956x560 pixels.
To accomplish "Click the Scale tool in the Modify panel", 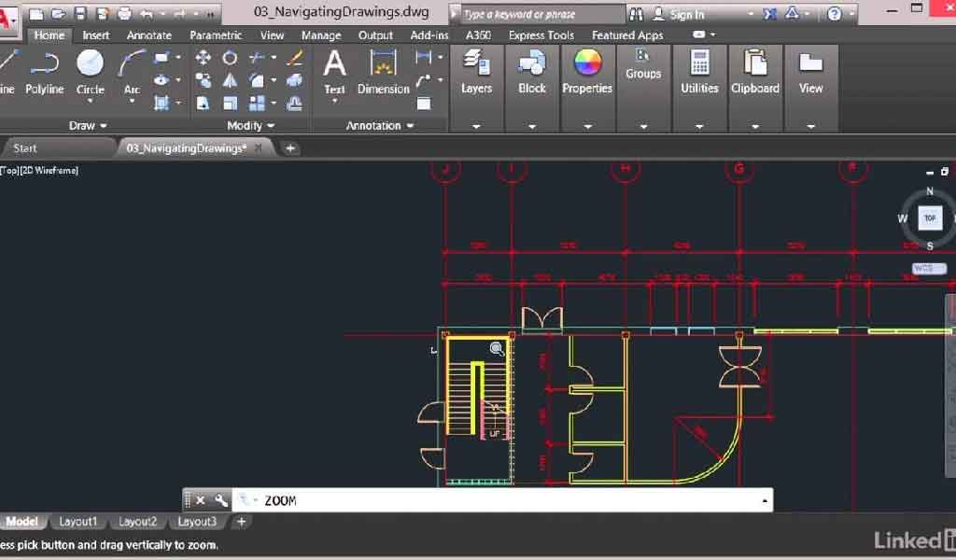I will (230, 103).
